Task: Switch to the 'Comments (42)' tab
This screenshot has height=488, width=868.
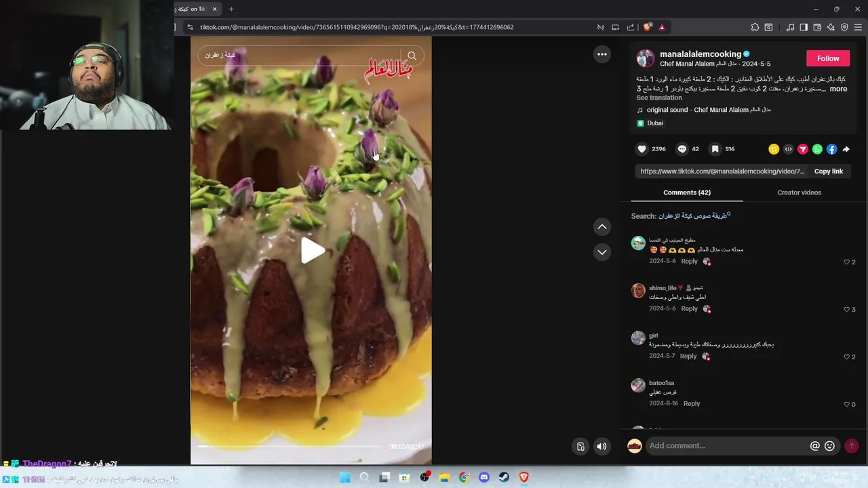Action: (687, 192)
